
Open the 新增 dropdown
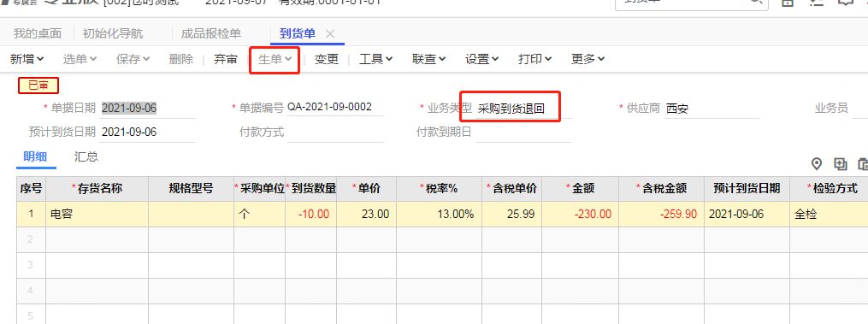[27, 59]
